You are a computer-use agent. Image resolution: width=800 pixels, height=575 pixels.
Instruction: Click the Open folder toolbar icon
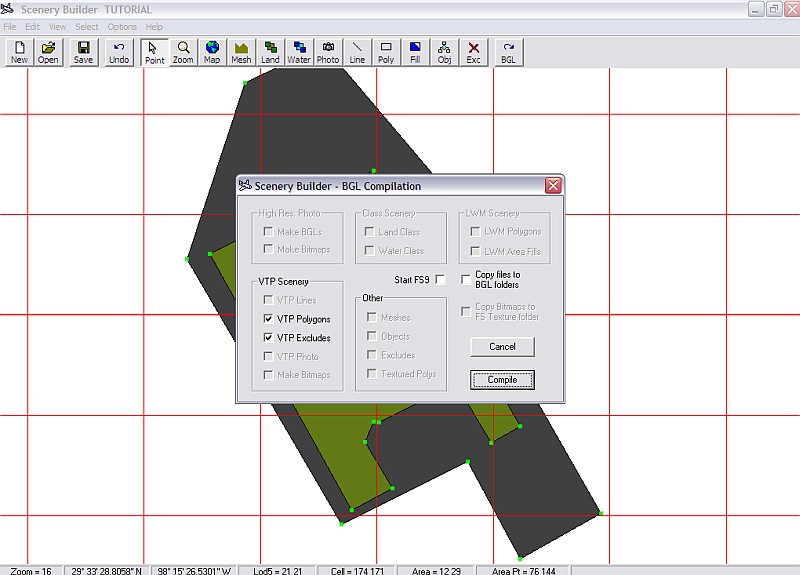pyautogui.click(x=48, y=52)
